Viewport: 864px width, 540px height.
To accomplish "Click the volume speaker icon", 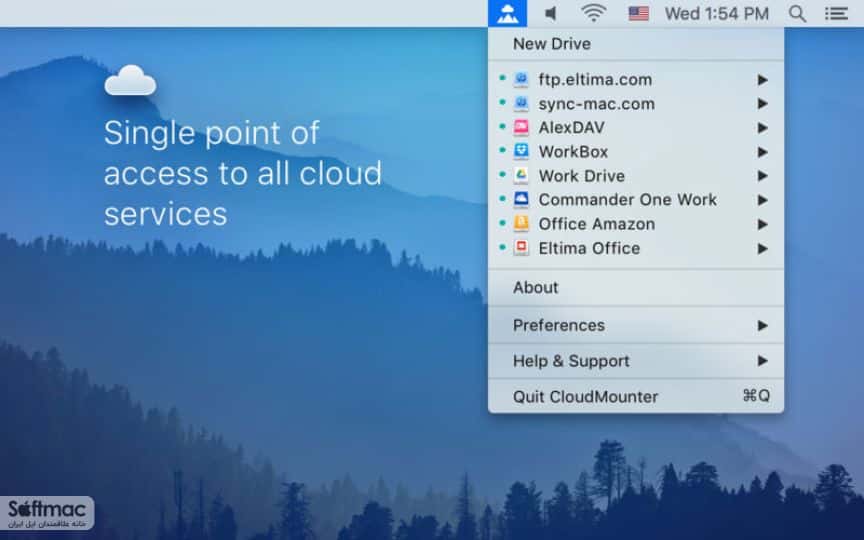I will tap(550, 13).
